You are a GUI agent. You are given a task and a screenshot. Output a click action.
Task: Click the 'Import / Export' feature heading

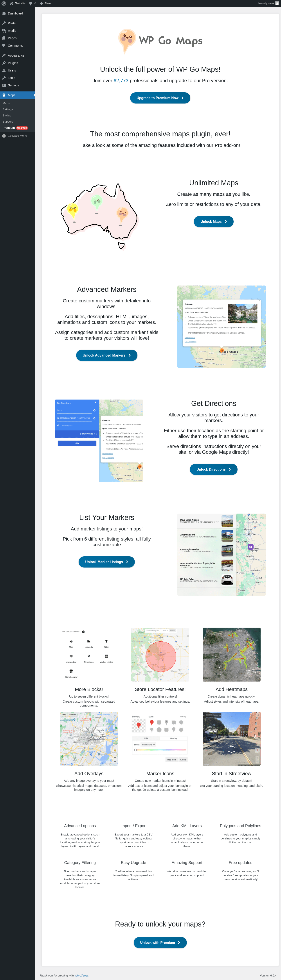133,826
